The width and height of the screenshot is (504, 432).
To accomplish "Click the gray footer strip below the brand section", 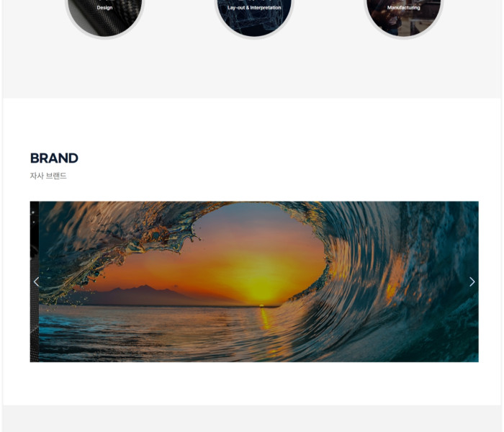I will click(x=252, y=418).
